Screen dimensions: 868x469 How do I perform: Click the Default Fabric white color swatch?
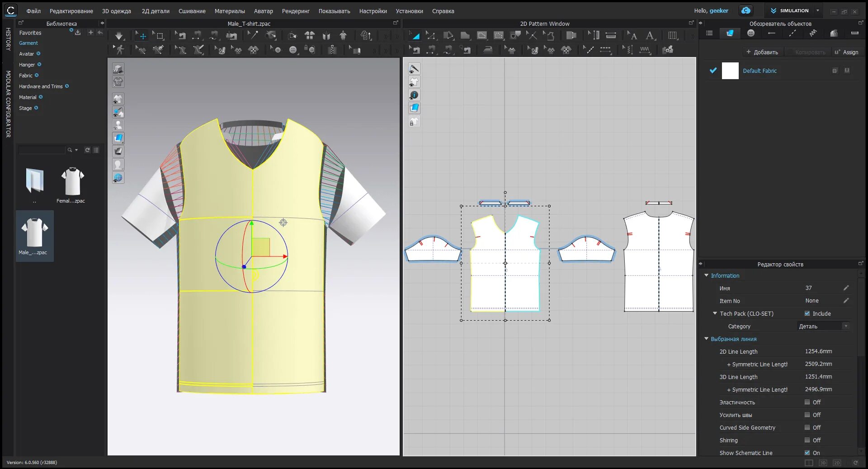(730, 71)
